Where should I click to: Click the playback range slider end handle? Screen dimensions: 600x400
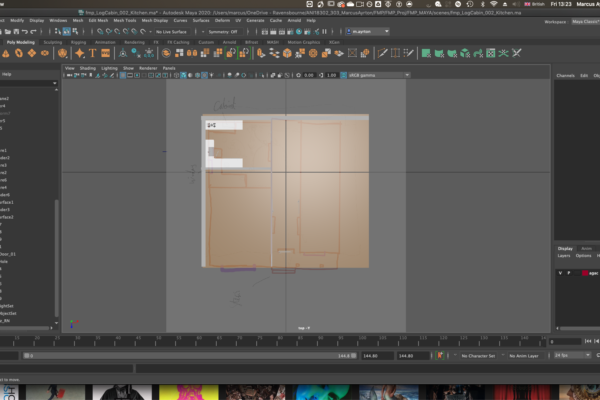click(354, 356)
